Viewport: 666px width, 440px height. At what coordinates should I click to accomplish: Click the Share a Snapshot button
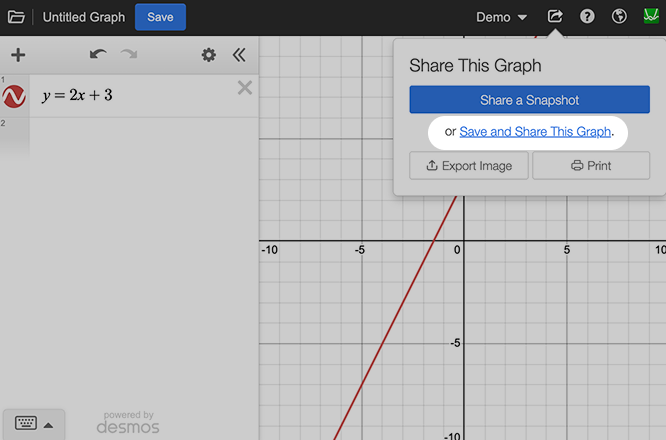pyautogui.click(x=529, y=100)
